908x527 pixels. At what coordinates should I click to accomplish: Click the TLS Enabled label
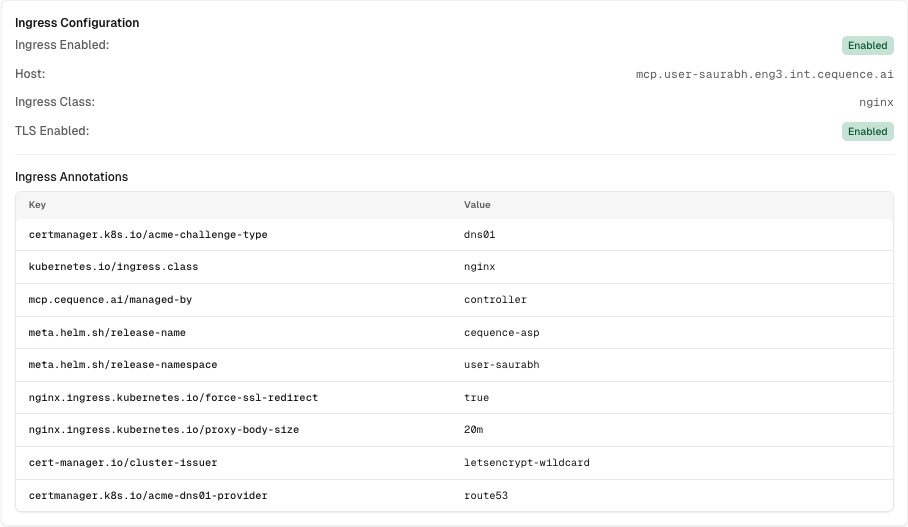tap(52, 131)
